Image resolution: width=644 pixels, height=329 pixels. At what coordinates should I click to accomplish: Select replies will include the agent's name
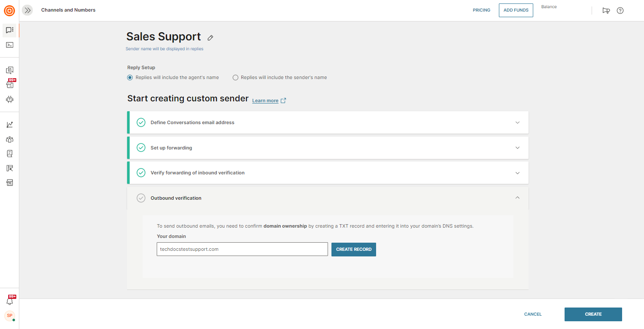[x=130, y=78]
